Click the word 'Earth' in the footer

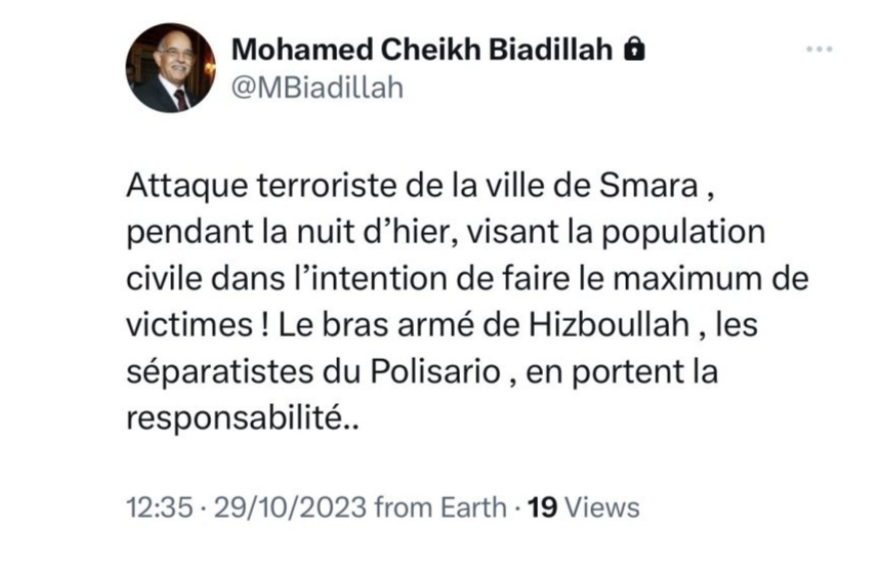pyautogui.click(x=473, y=507)
